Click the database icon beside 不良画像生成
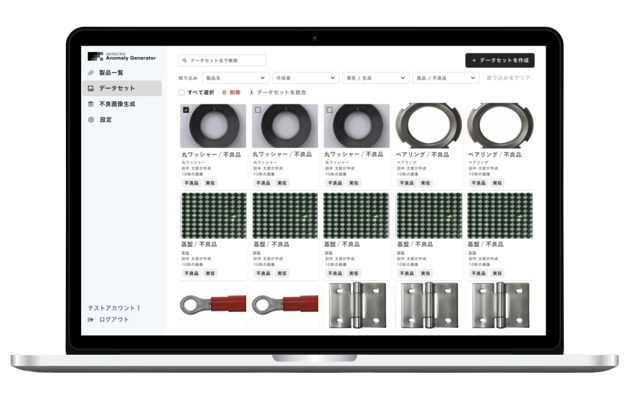 [x=91, y=104]
